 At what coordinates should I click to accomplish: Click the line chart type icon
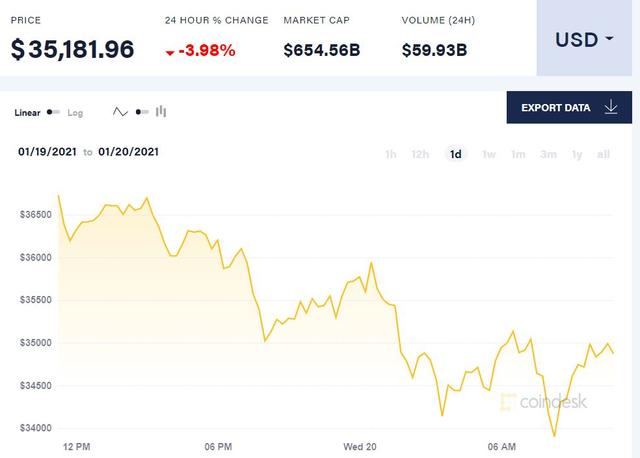[x=121, y=112]
